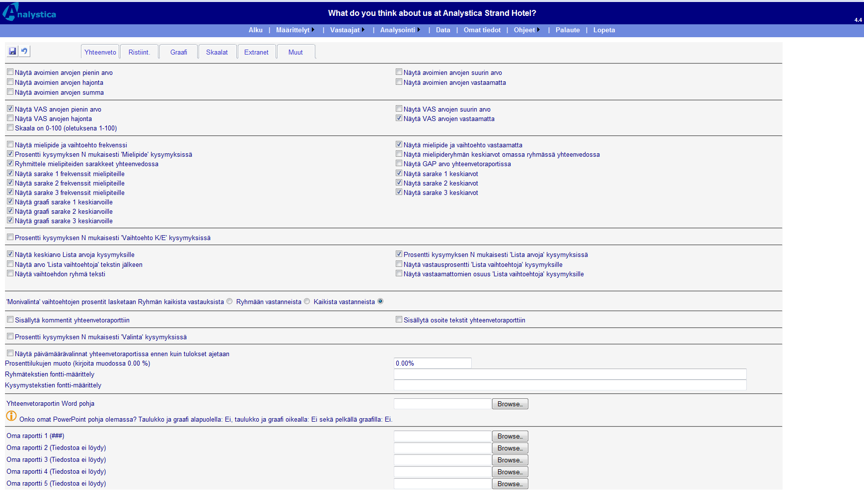864x504 pixels.
Task: Check Näytä VAS arvojen hajonta
Action: click(x=10, y=118)
